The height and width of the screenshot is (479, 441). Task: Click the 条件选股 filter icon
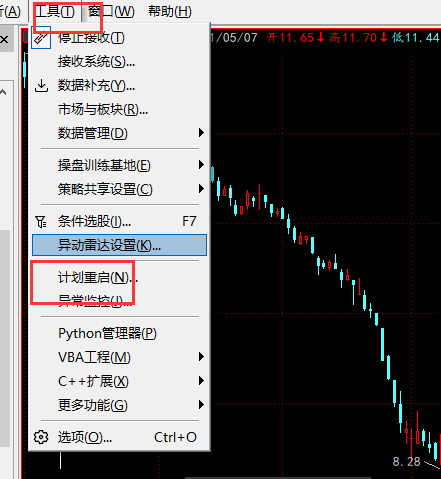[41, 222]
